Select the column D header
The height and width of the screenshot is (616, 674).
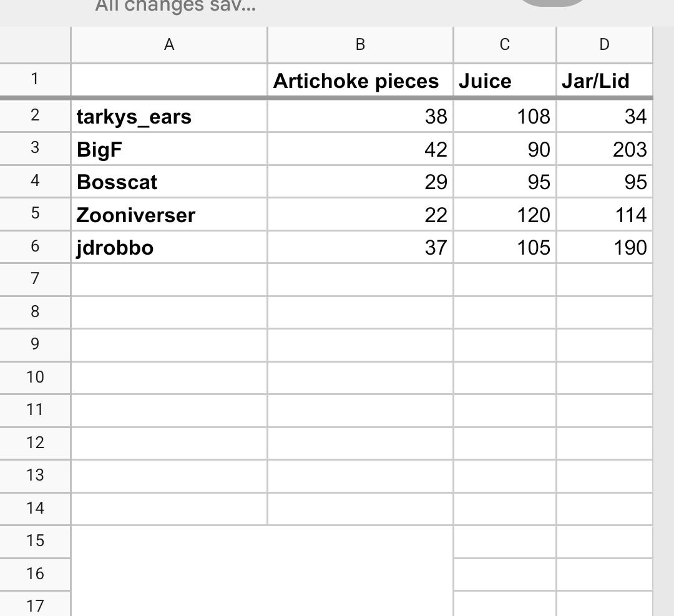click(603, 44)
